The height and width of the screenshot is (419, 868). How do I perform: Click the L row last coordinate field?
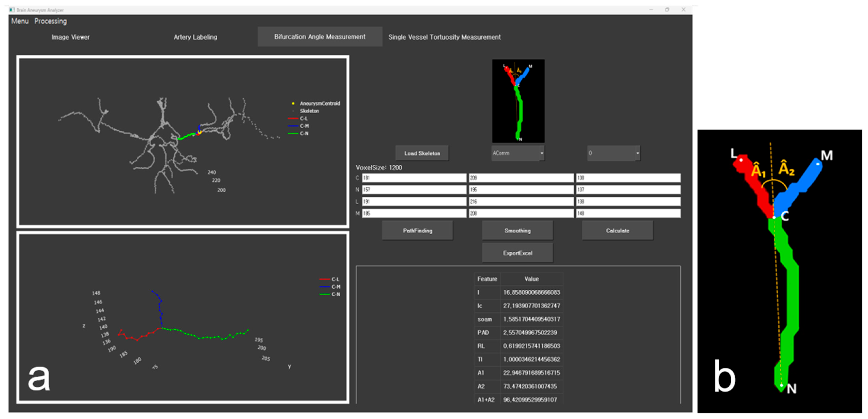click(628, 202)
